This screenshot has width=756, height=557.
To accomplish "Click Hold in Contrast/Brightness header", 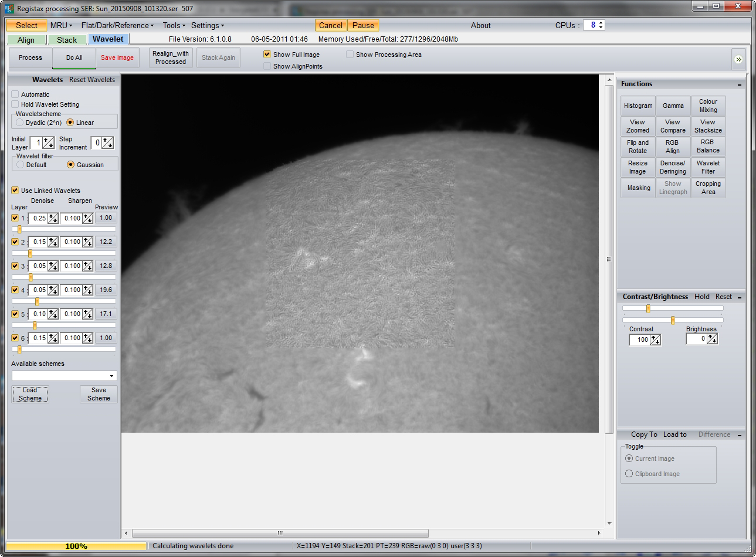I will click(x=702, y=297).
